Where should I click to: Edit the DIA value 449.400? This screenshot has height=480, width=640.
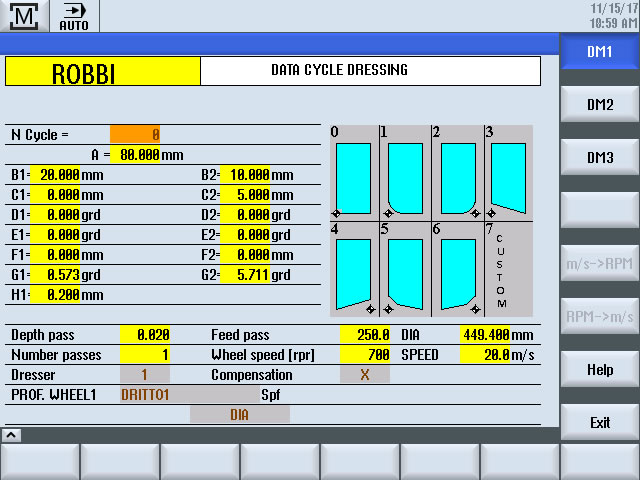coord(485,335)
